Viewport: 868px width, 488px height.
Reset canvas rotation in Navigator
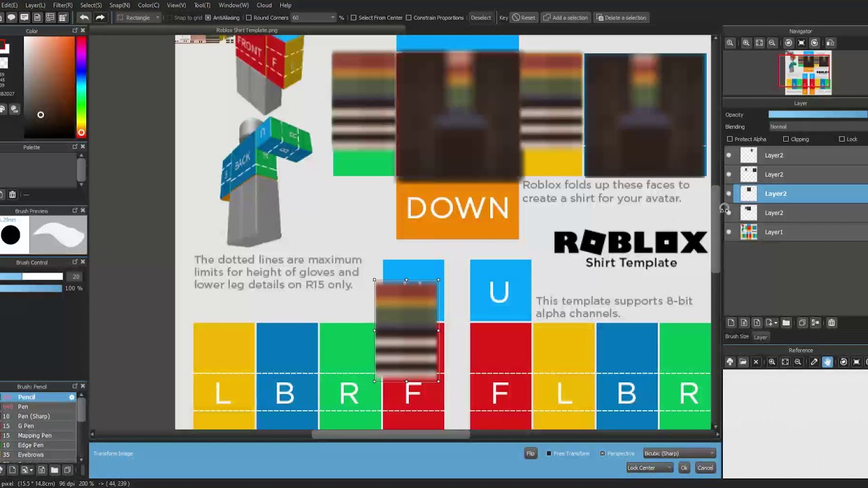coord(801,43)
